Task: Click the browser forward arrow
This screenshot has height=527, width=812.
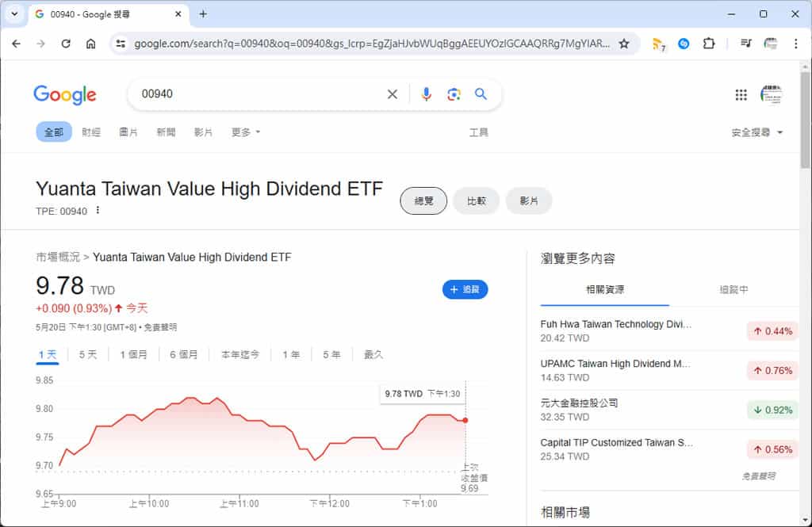Action: [x=41, y=44]
